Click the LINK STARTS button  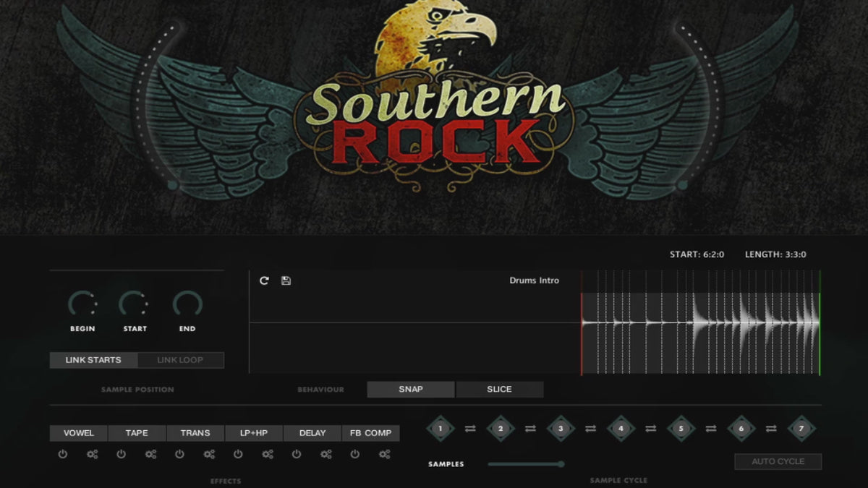tap(93, 360)
